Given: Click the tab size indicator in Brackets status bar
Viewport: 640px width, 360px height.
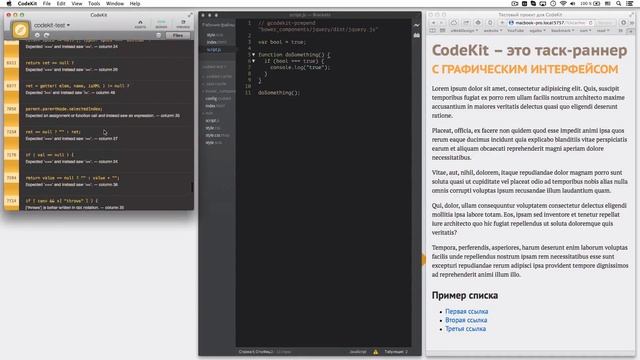Looking at the screenshot, I should pos(396,351).
